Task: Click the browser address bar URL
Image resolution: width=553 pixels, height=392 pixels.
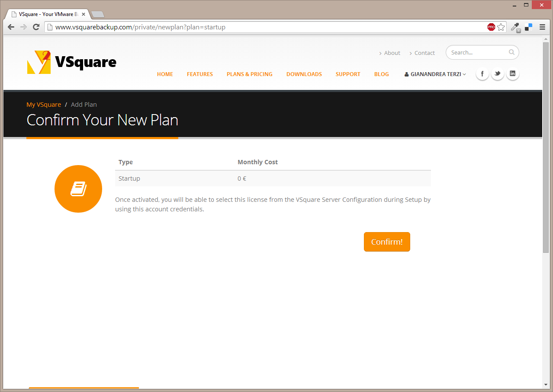Action: click(x=140, y=27)
